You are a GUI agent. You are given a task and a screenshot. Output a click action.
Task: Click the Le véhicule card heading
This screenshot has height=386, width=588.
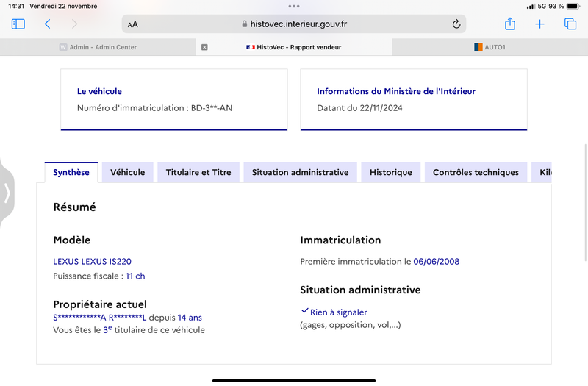[x=99, y=91]
